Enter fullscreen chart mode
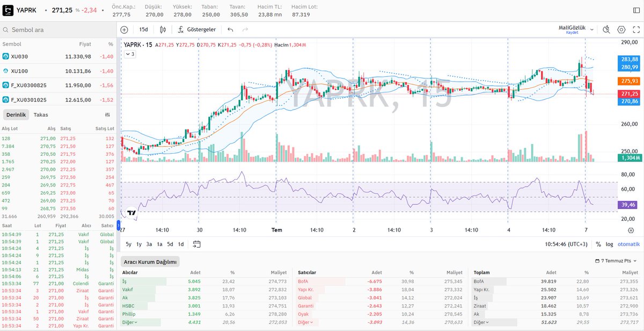 (x=636, y=30)
